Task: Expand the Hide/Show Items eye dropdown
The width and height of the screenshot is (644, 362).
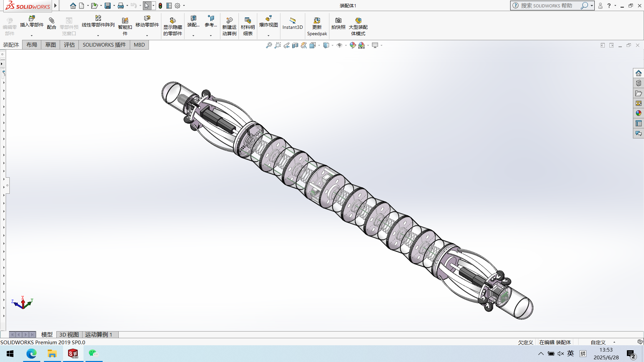Action: (x=346, y=45)
